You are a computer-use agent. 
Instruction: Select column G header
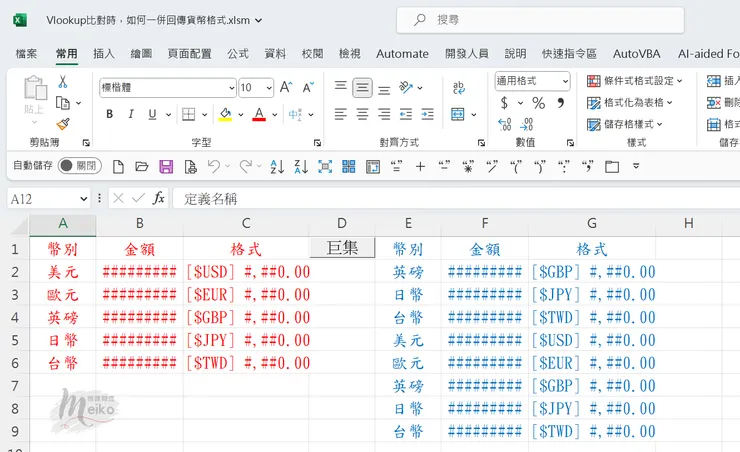coord(592,223)
